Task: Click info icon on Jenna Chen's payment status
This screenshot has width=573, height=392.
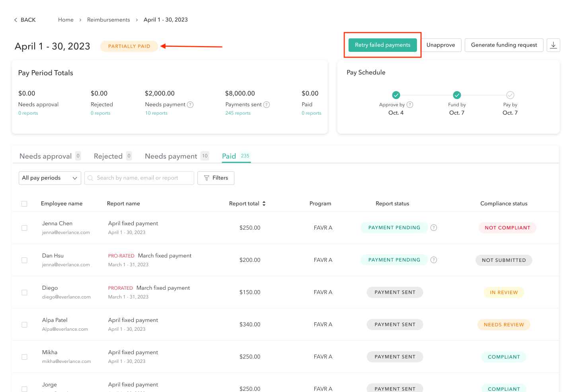Action: pos(434,228)
